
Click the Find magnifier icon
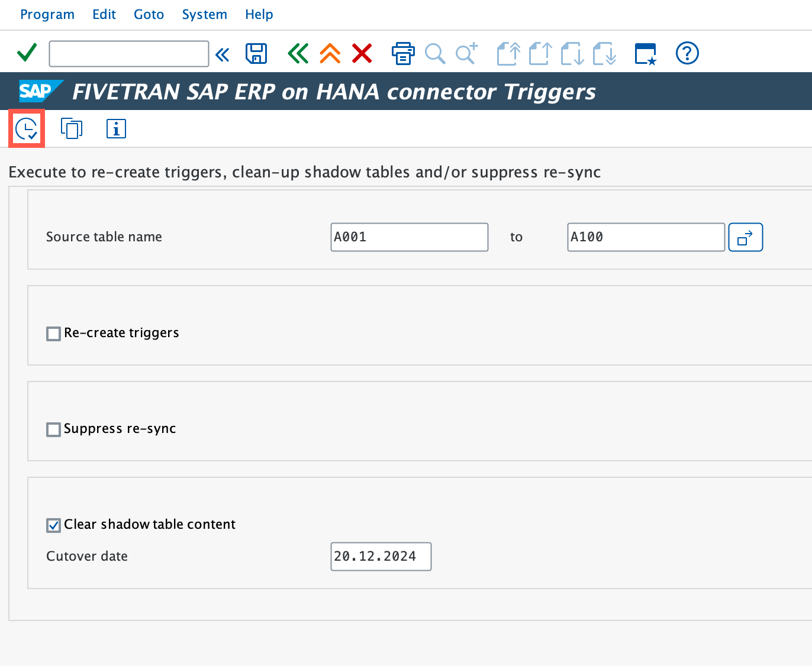435,54
